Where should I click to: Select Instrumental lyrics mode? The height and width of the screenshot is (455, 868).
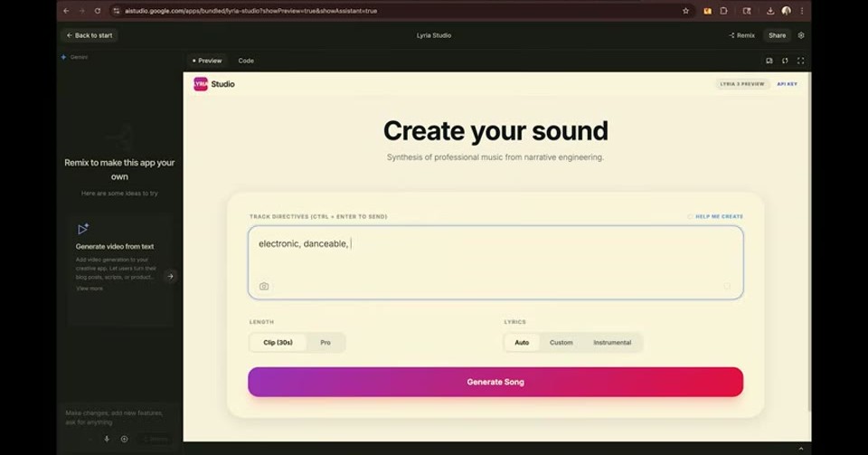tap(612, 343)
